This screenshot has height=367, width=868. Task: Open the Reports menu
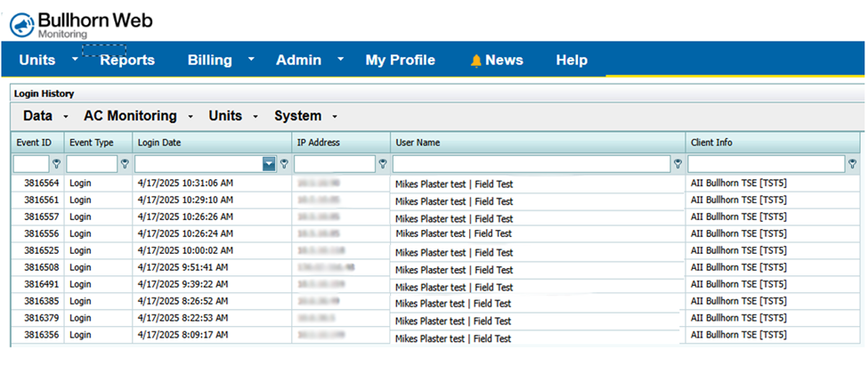point(127,61)
